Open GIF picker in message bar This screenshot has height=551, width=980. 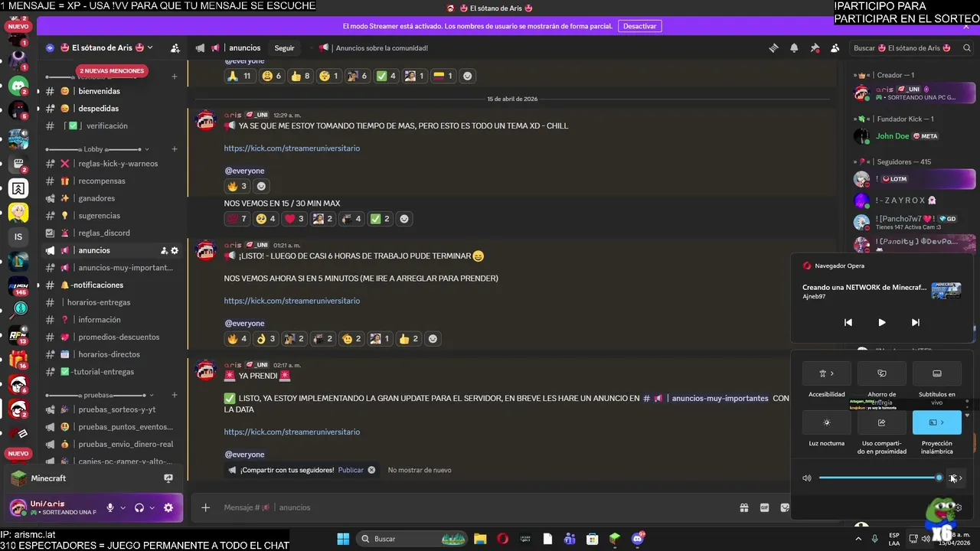(764, 507)
